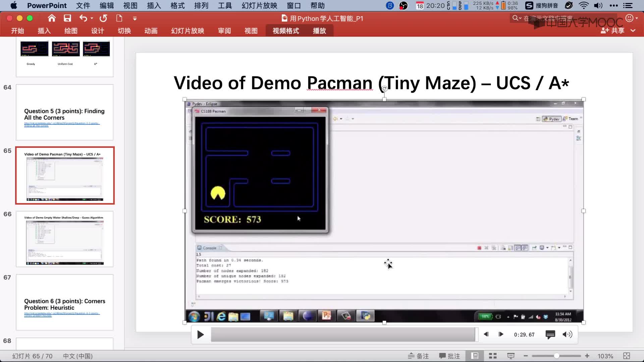The height and width of the screenshot is (362, 644).
Task: Open the video captions icon
Action: point(550,335)
